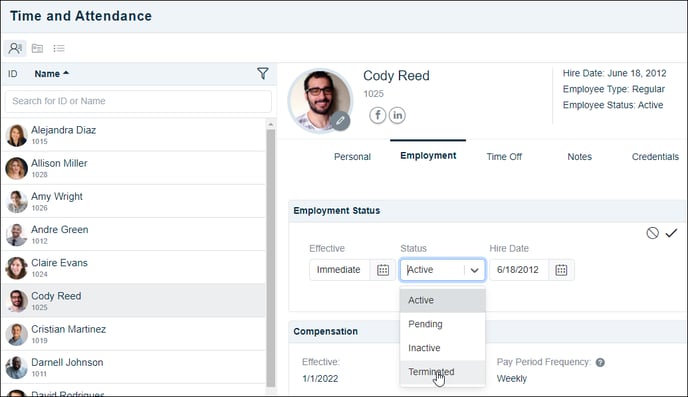Viewport: 688px width, 397px height.
Task: Collapse the Status dropdown chevron
Action: click(474, 270)
